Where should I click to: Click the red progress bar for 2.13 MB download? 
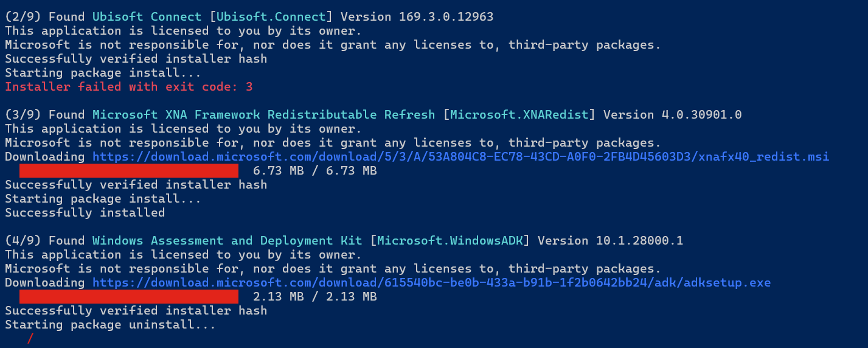coord(128,297)
